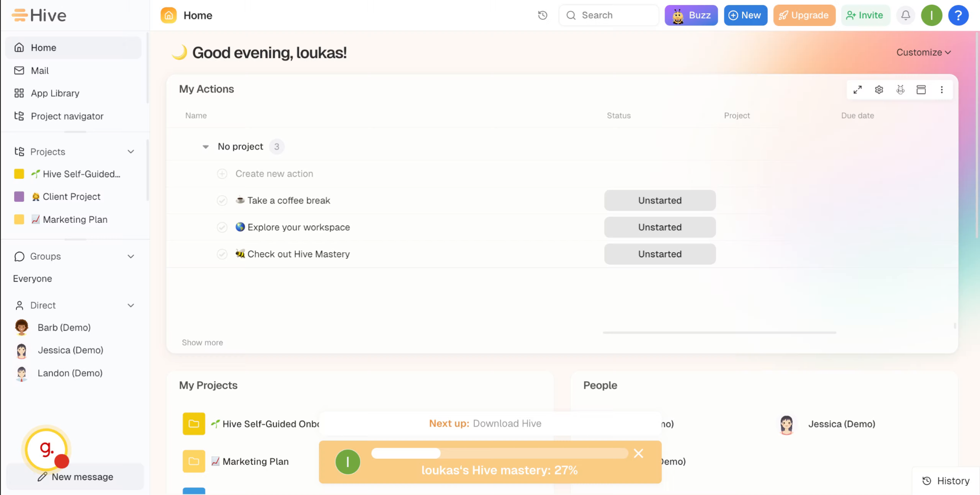
Task: Click the bug icon in My Actions
Action: click(900, 90)
